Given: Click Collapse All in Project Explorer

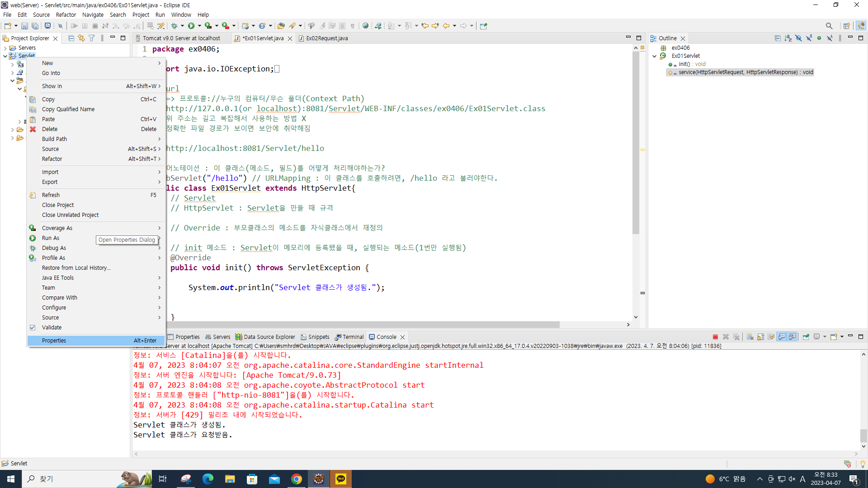Looking at the screenshot, I should [71, 38].
